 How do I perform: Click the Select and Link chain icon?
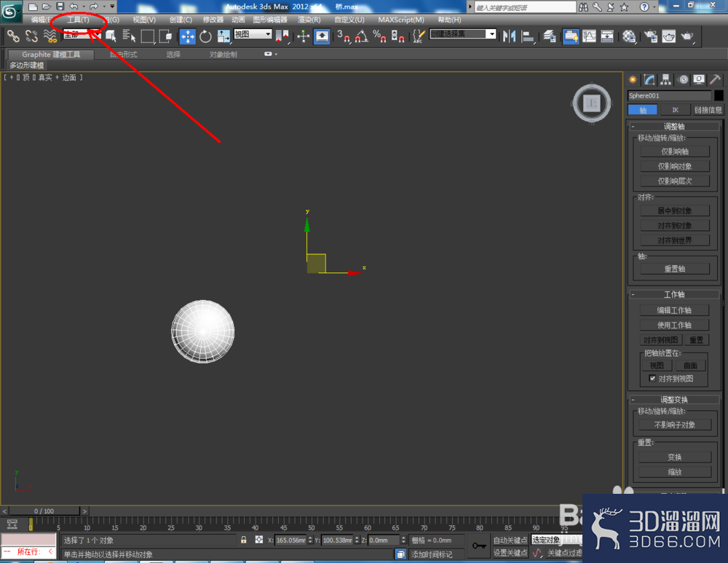(x=13, y=36)
